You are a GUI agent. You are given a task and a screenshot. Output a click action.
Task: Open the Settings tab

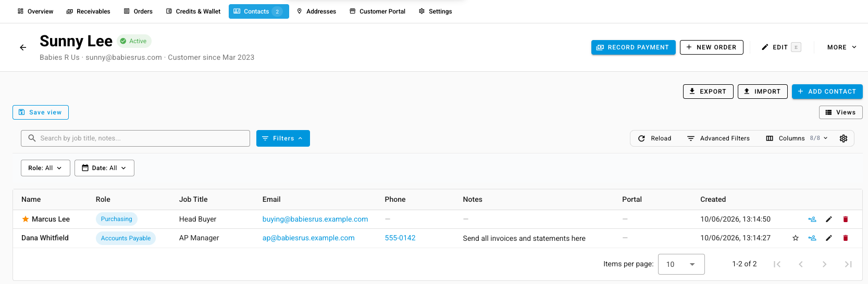point(435,11)
